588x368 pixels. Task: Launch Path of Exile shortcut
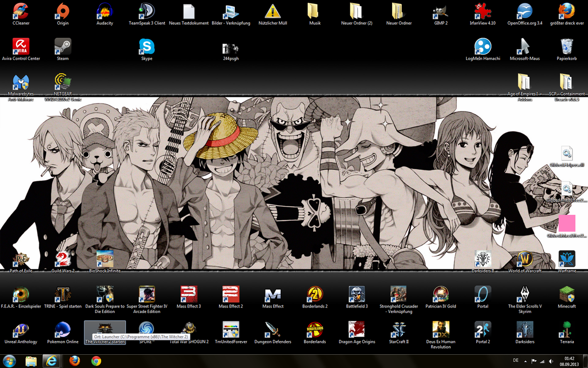pyautogui.click(x=21, y=259)
